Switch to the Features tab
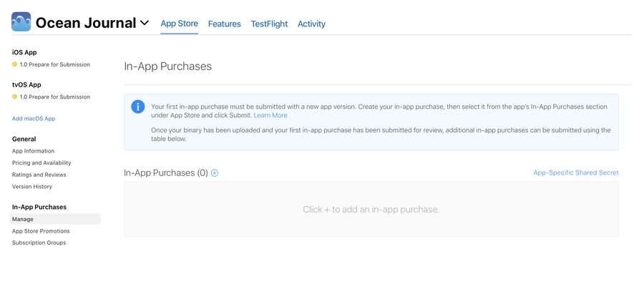This screenshot has width=644, height=284. [x=224, y=24]
